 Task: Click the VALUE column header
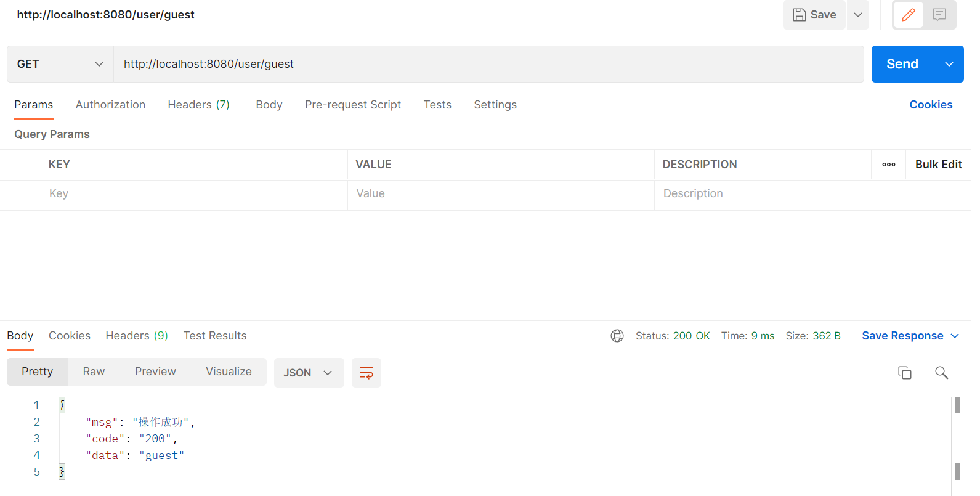373,165
